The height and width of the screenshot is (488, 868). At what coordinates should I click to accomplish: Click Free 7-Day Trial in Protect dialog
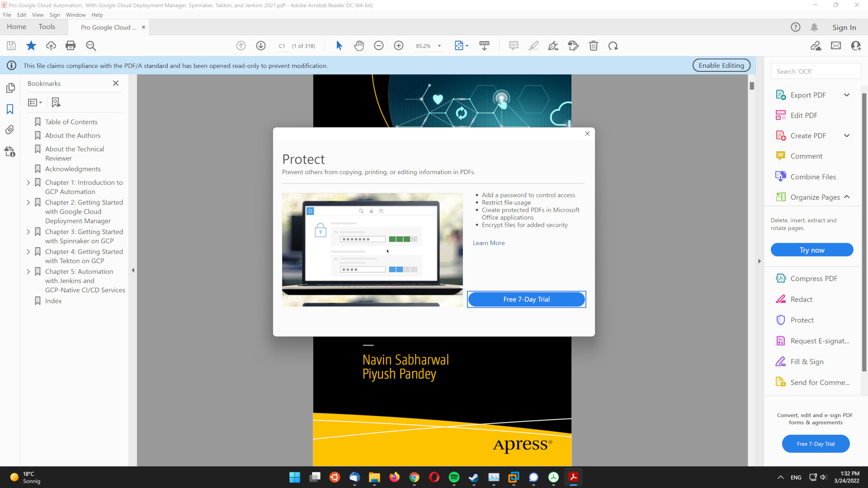pyautogui.click(x=527, y=299)
